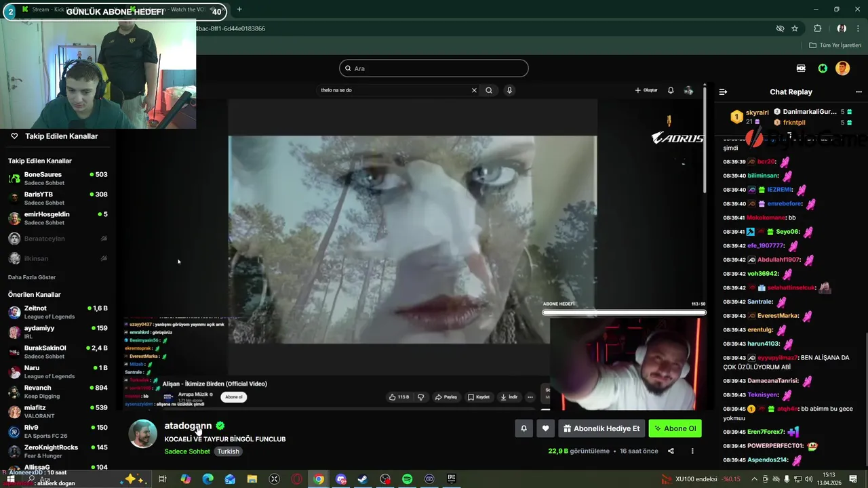Open Discord from the taskbar
The height and width of the screenshot is (488, 868).
tap(341, 479)
